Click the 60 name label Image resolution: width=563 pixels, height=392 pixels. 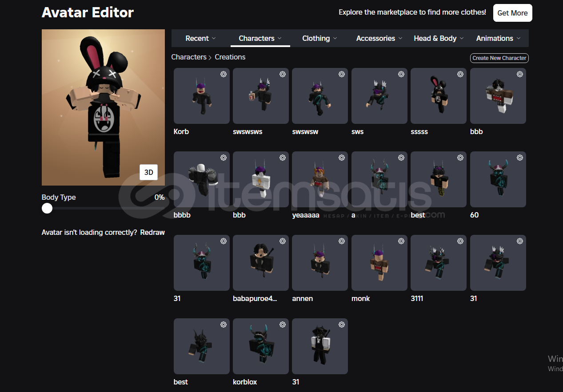[x=475, y=215]
